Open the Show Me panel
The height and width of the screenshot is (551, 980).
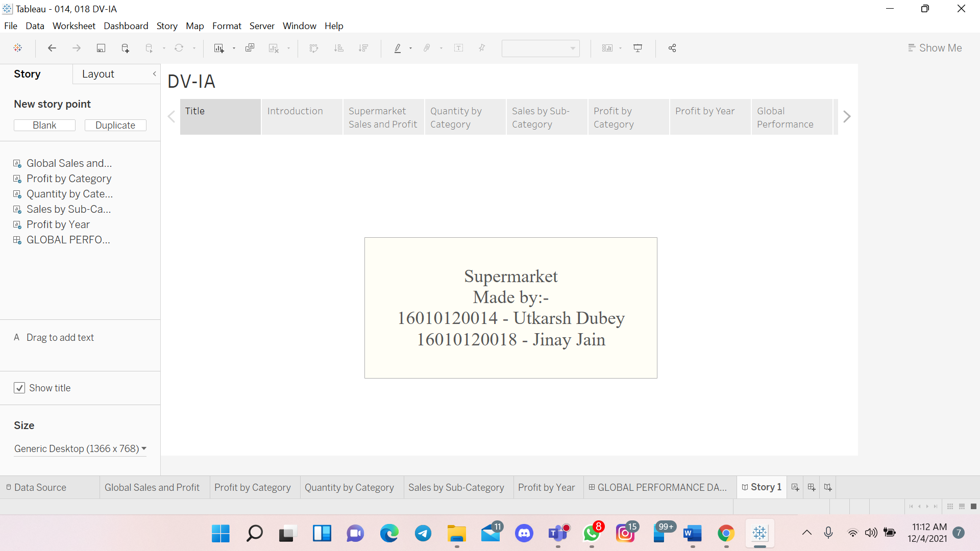point(935,48)
